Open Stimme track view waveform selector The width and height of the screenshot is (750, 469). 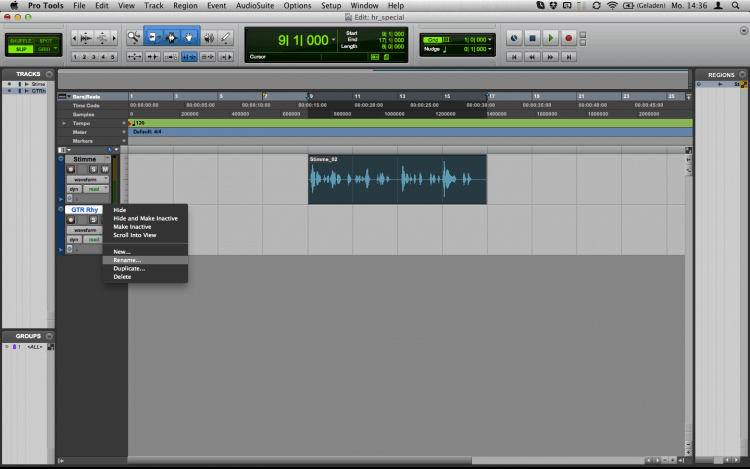pos(88,179)
